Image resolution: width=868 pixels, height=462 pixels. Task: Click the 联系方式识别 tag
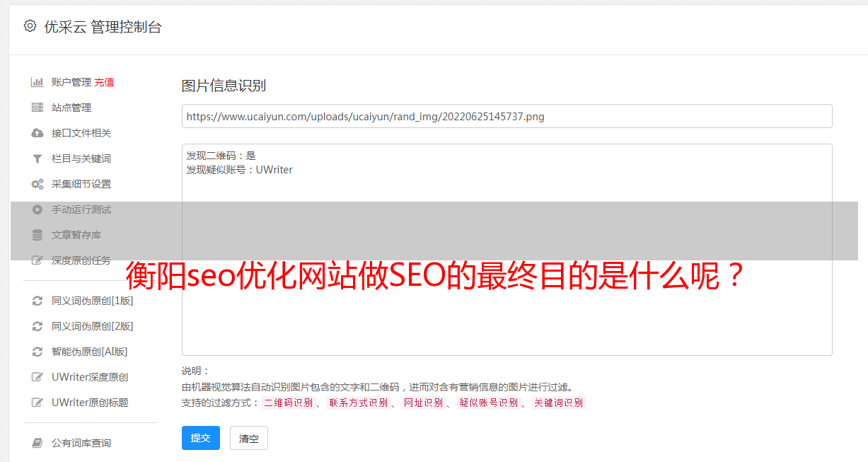pyautogui.click(x=359, y=403)
